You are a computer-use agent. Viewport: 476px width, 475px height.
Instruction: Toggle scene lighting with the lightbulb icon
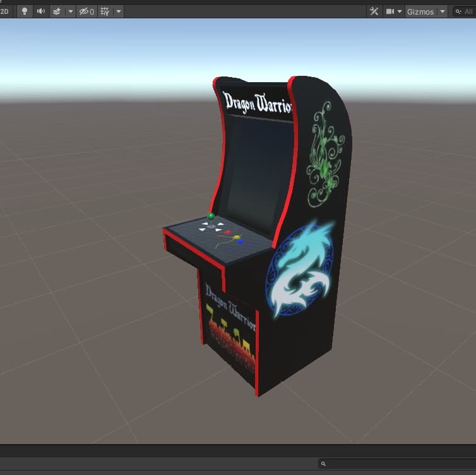click(25, 11)
